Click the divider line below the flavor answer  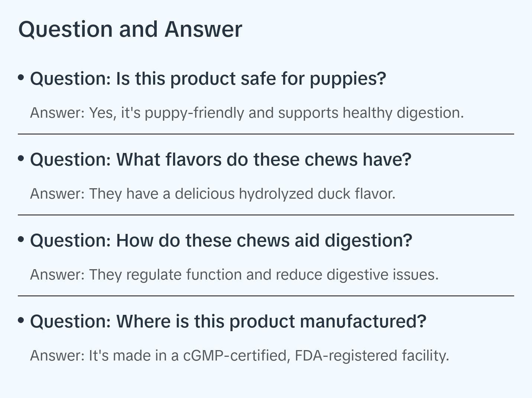266,215
